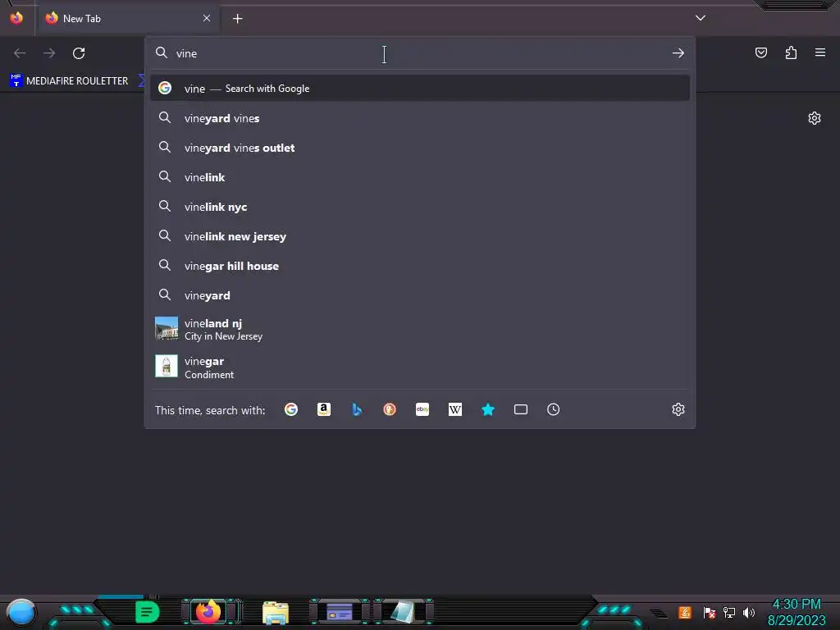The image size is (840, 630).
Task: Open Java orange tray icon
Action: coord(685,612)
